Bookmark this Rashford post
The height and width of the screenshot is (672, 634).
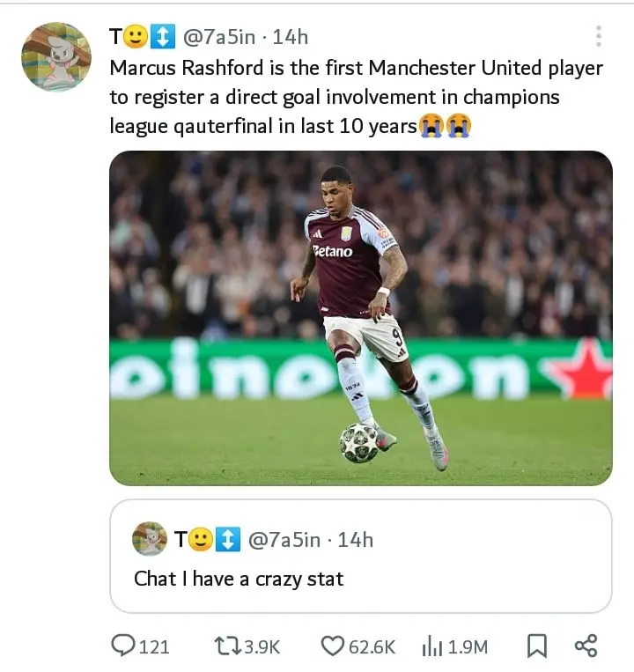(x=537, y=646)
